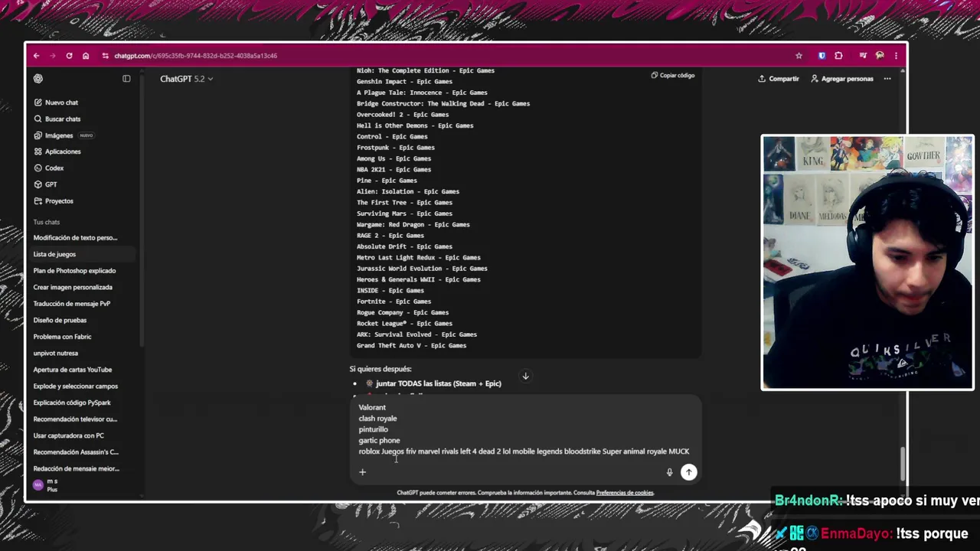The image size is (980, 551).
Task: Open the browser three-dot menu
Action: (895, 56)
